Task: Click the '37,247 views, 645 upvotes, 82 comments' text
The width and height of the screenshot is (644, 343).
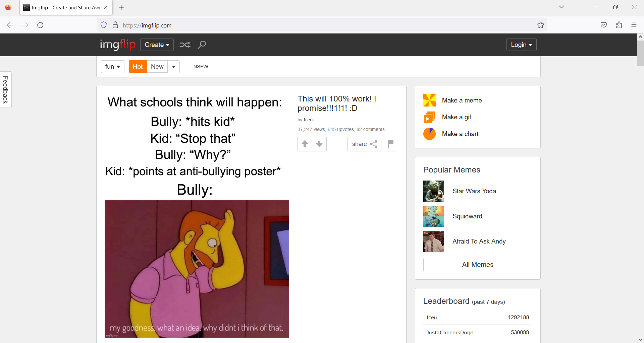Action: point(341,130)
